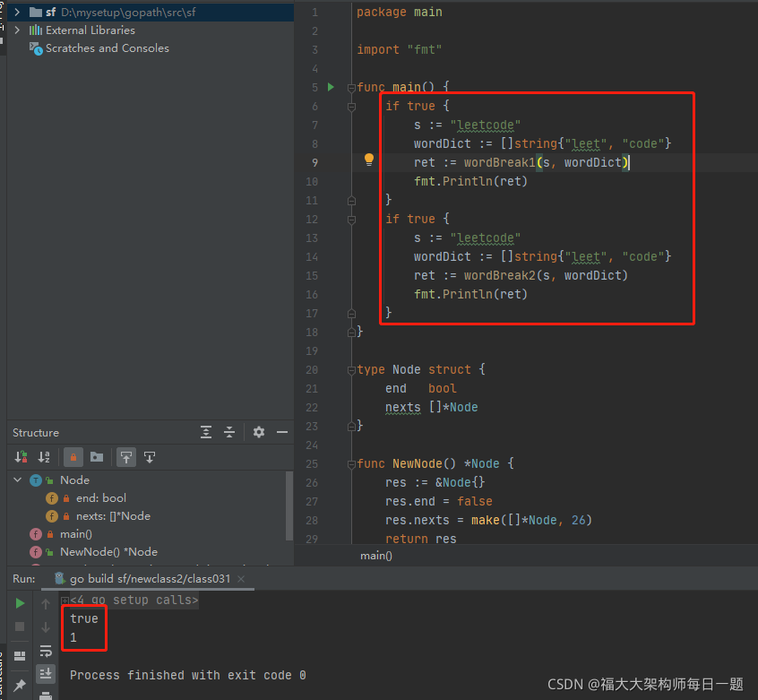Click restore layout icon in Run
The image size is (758, 700).
tap(20, 656)
